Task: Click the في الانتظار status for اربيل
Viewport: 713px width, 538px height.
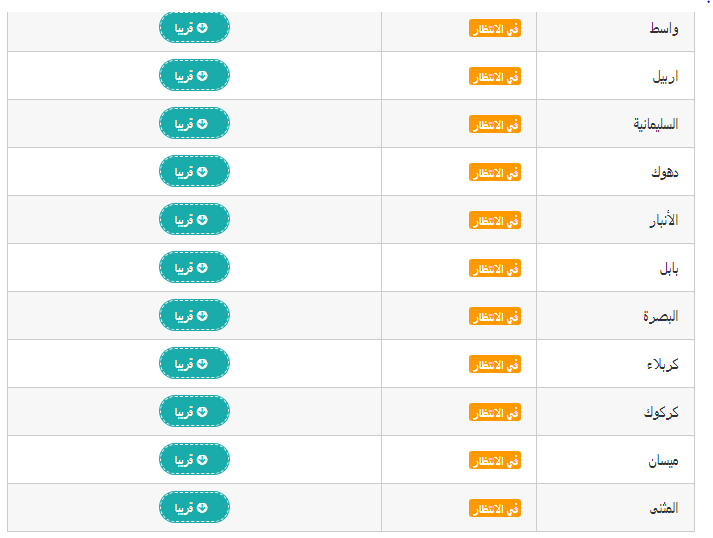Action: tap(495, 76)
